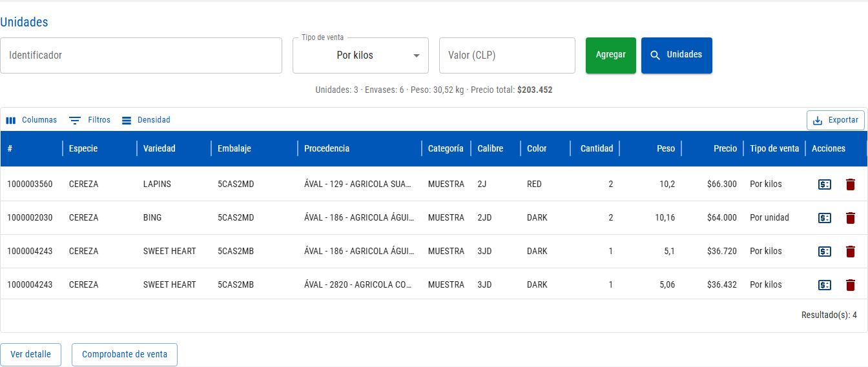Open sale details icon for BING row
The image size is (868, 367).
click(824, 218)
